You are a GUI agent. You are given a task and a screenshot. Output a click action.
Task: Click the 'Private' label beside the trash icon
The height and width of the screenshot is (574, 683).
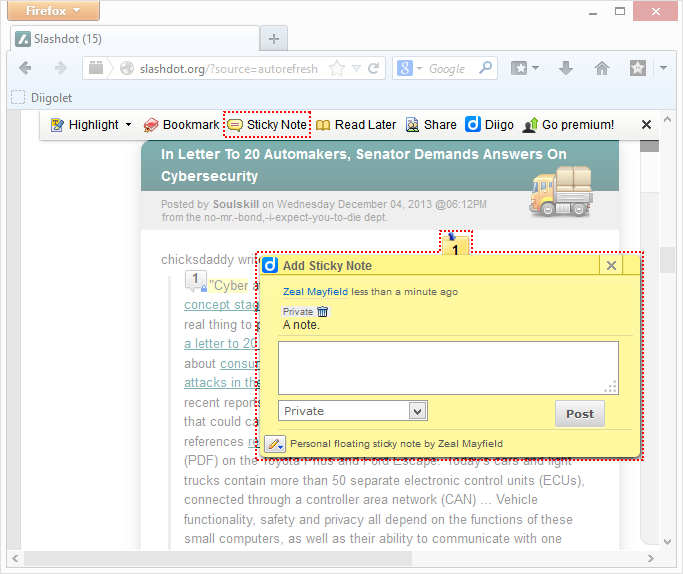coord(298,312)
